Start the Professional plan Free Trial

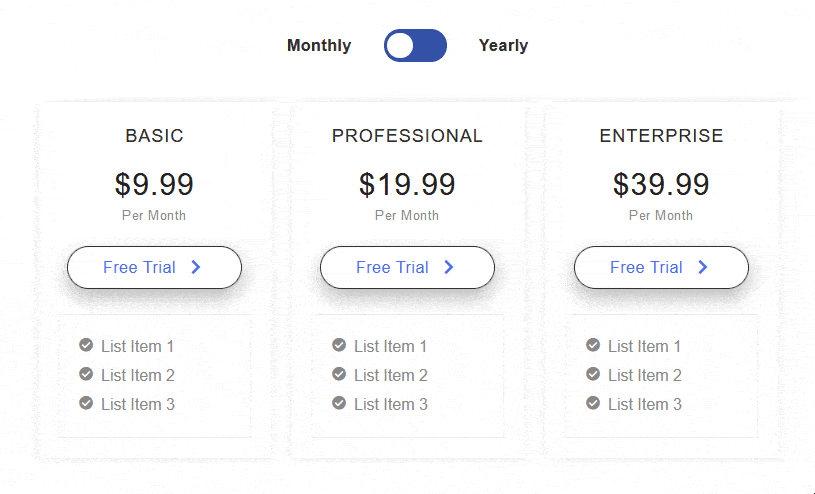[x=407, y=267]
